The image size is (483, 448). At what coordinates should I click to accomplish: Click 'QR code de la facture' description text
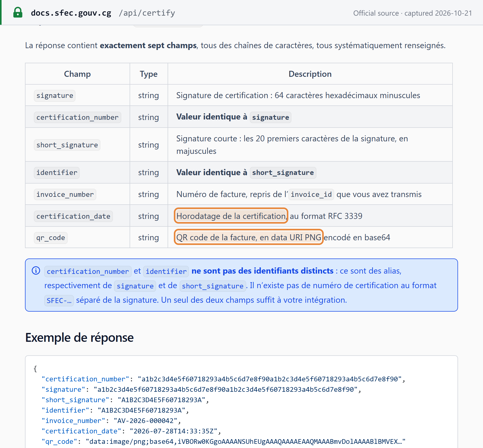coord(217,237)
